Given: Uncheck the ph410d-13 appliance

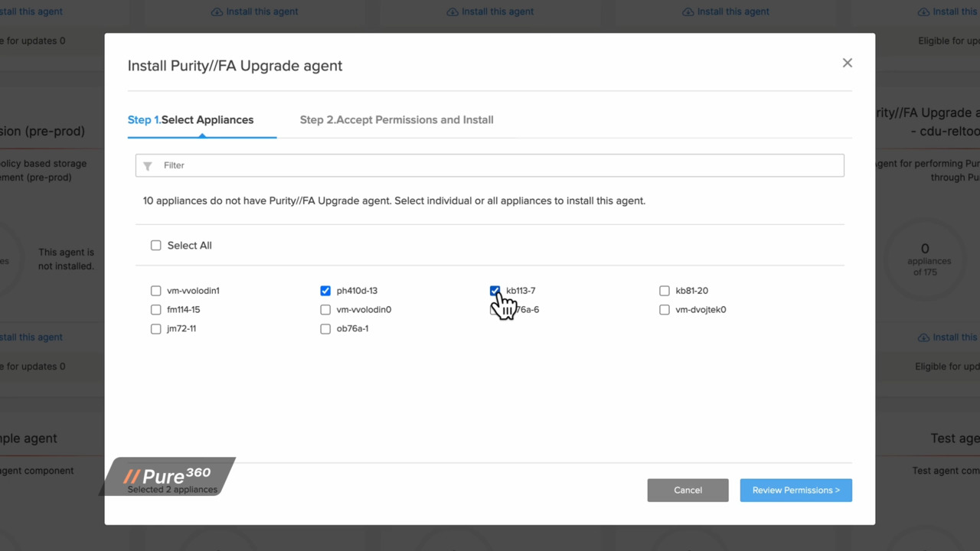Looking at the screenshot, I should (325, 291).
